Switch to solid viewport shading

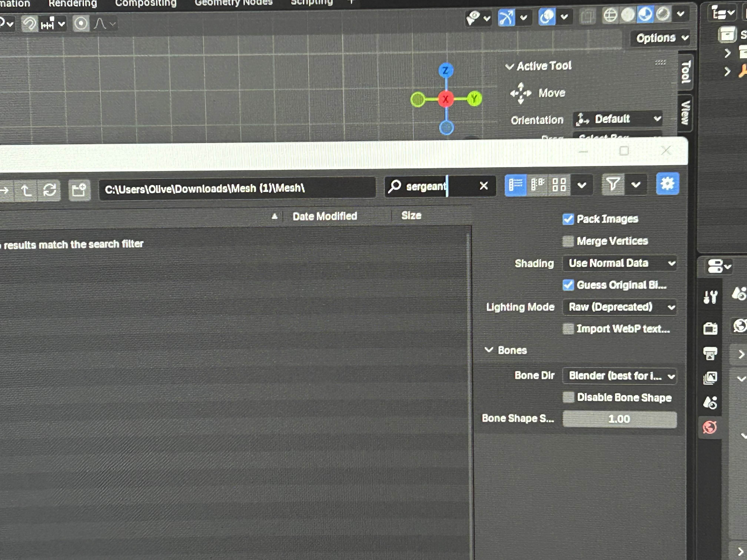click(x=628, y=15)
